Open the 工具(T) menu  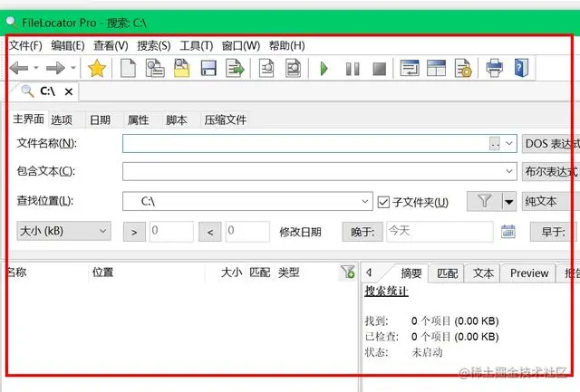tap(197, 46)
